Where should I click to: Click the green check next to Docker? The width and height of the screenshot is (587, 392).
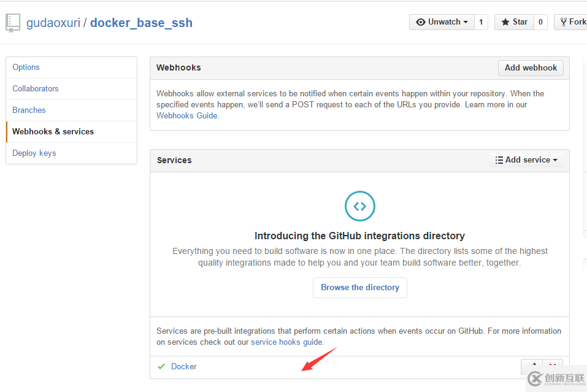(x=161, y=366)
